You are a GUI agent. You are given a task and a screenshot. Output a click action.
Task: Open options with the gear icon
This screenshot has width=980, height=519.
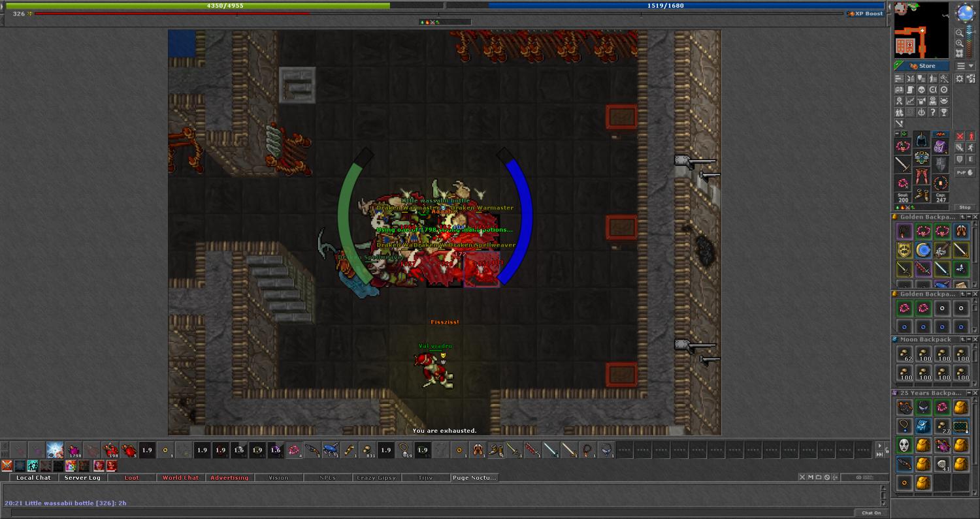coord(959,79)
